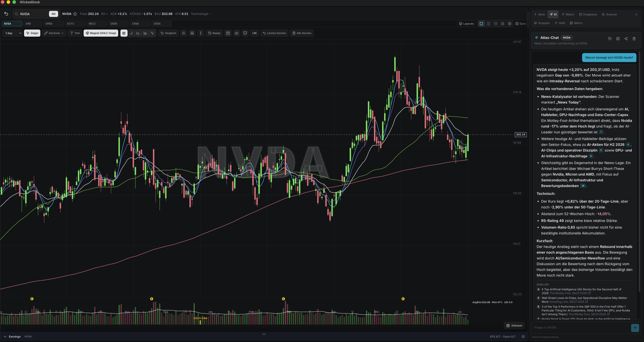Toggle Magnet (OHLC-Snap) mode
This screenshot has width=644, height=342.
(101, 33)
